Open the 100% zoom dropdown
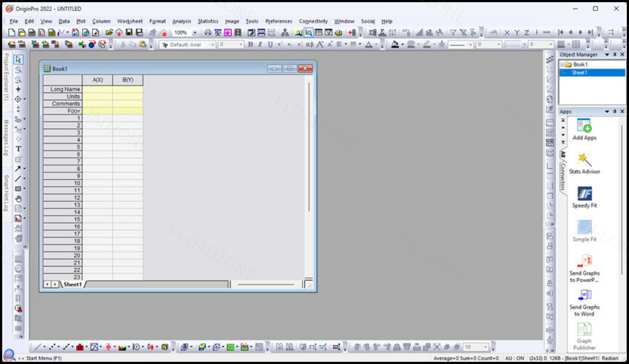This screenshot has height=364, width=629. tap(195, 33)
